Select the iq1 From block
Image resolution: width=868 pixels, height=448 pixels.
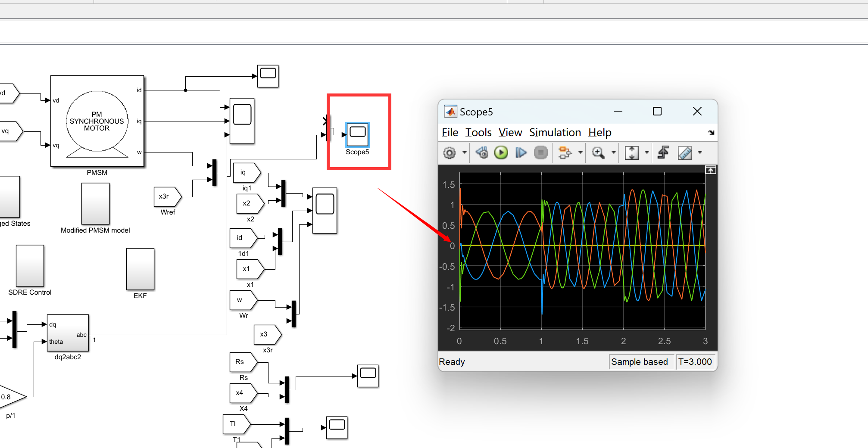247,173
